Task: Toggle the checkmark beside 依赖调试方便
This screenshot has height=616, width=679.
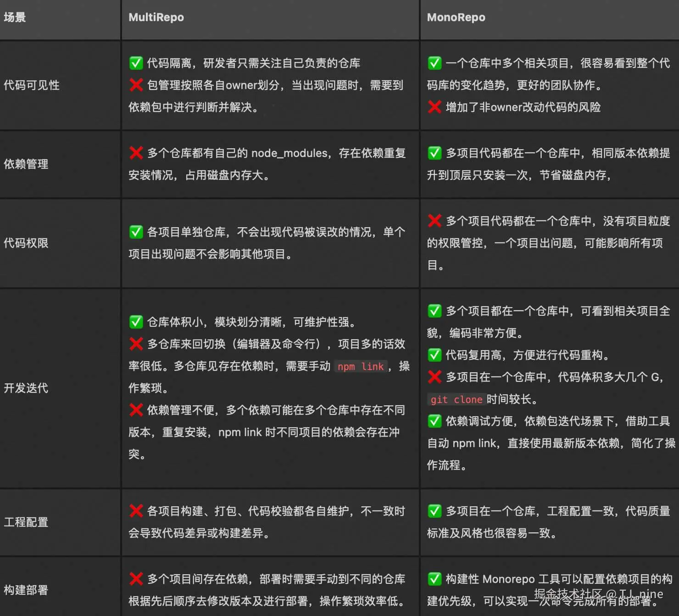Action: tap(434, 421)
